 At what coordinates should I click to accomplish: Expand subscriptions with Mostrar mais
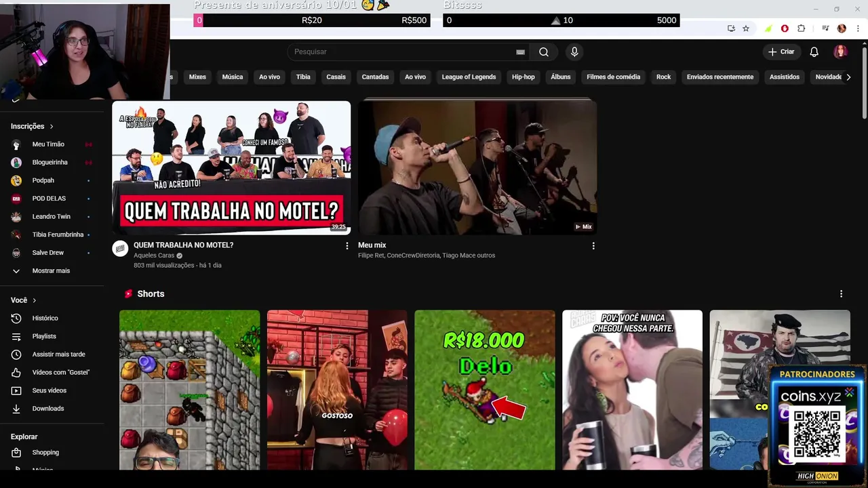[52, 270]
